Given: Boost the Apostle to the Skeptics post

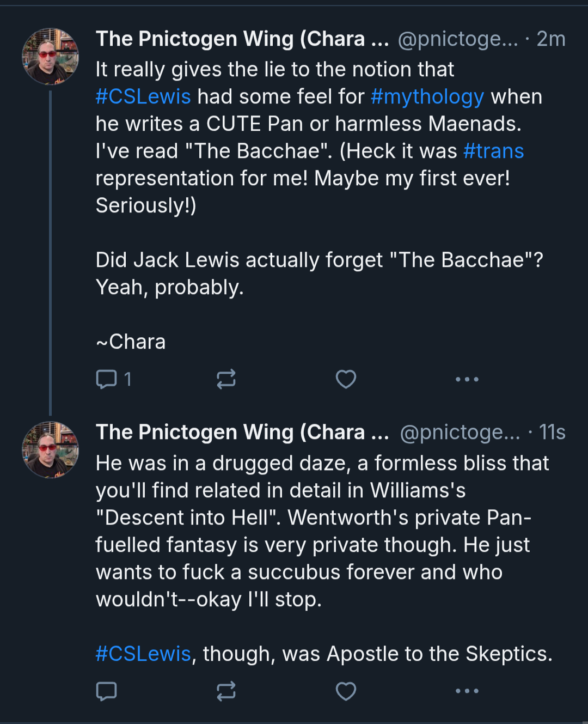Looking at the screenshot, I should click(226, 691).
